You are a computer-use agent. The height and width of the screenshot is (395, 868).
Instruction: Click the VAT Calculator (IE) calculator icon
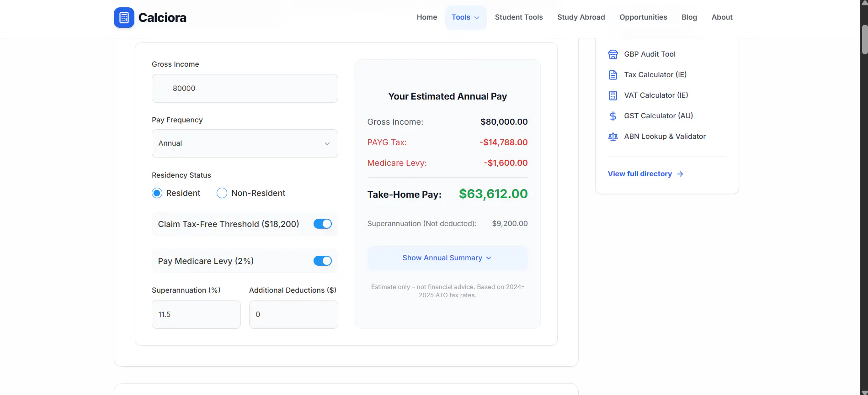coord(613,95)
